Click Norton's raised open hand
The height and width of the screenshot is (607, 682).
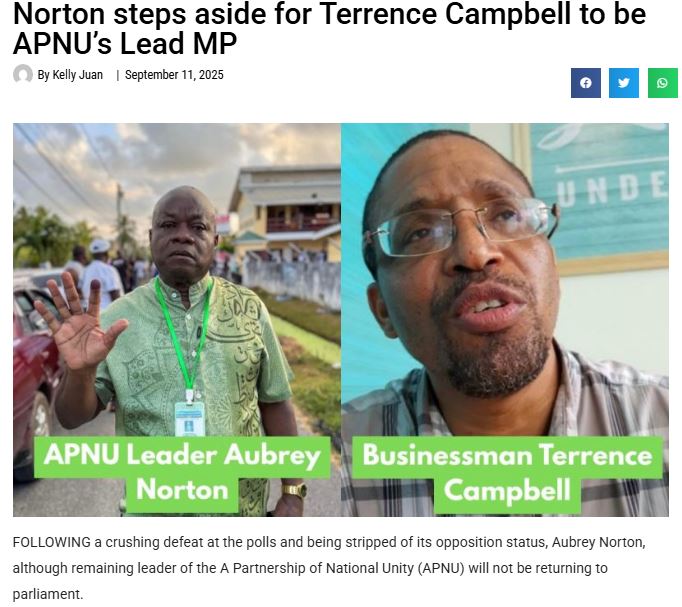pyautogui.click(x=78, y=322)
